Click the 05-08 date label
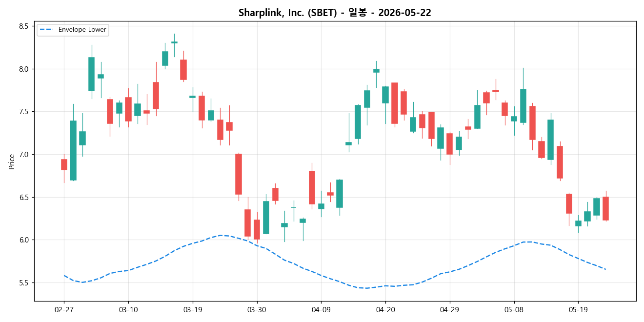Image resolution: width=644 pixels, height=322 pixels. [514, 309]
